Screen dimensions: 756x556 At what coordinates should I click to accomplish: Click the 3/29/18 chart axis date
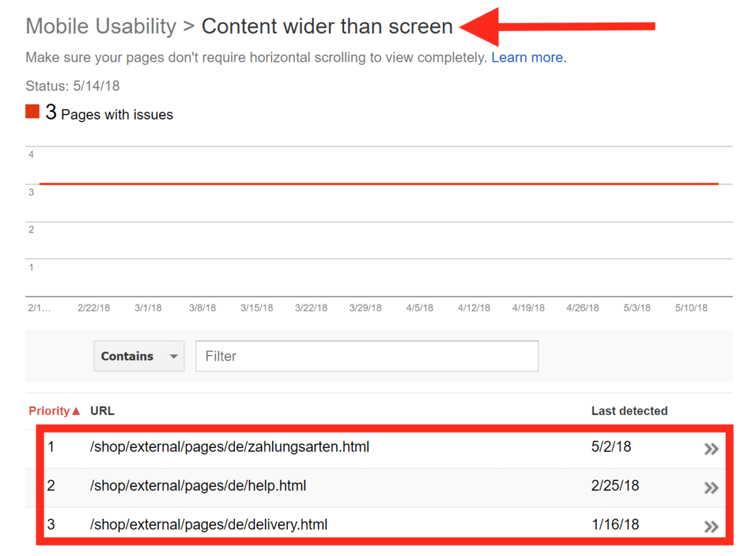[365, 308]
